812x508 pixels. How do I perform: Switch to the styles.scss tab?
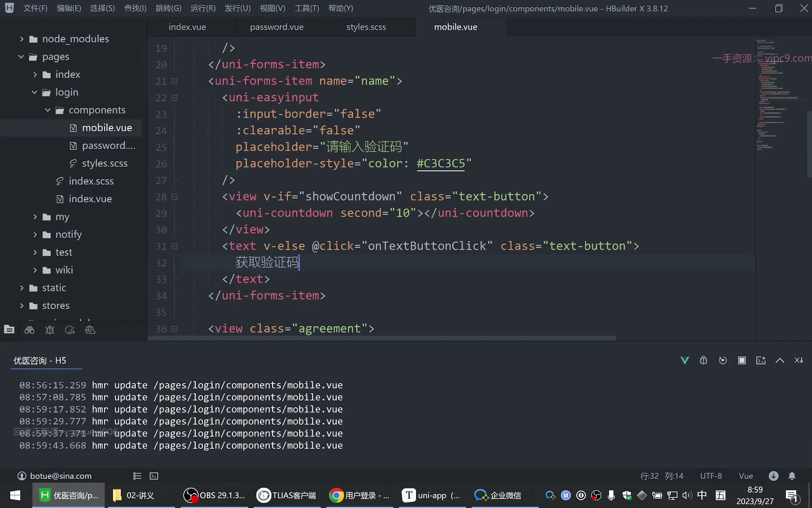[366, 27]
